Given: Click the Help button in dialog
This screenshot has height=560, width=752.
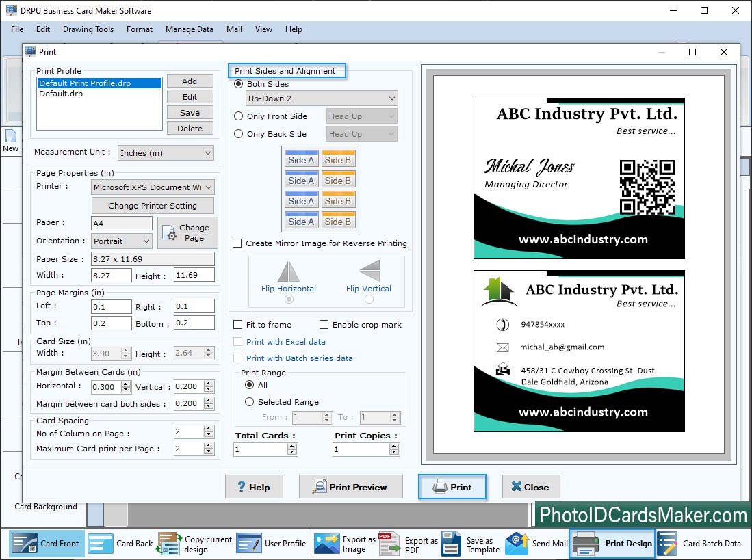Looking at the screenshot, I should point(254,487).
